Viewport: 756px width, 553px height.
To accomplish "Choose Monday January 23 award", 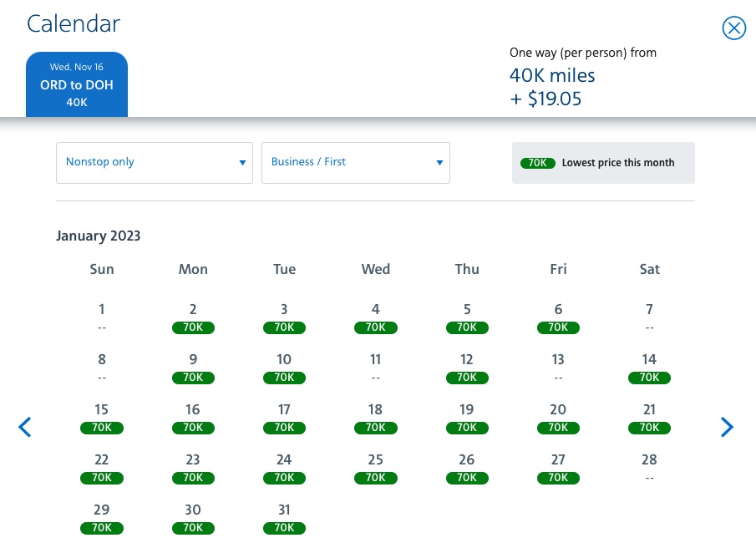I will point(193,469).
